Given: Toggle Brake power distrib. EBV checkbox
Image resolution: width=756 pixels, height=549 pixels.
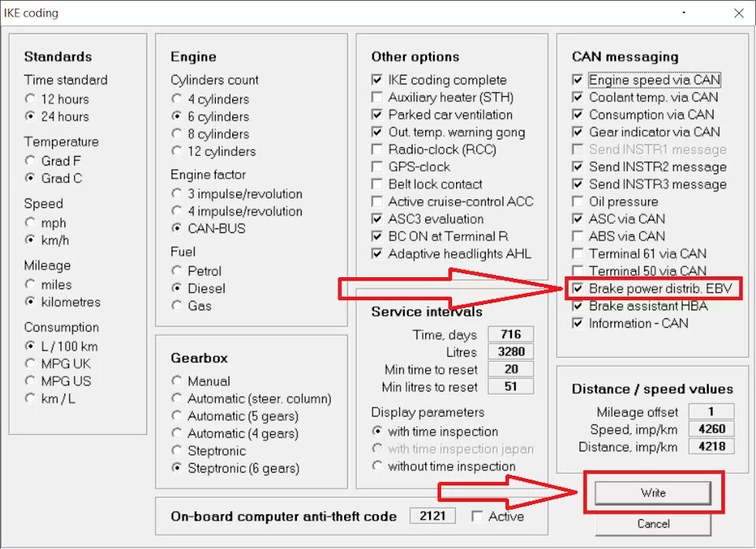Looking at the screenshot, I should click(x=577, y=288).
